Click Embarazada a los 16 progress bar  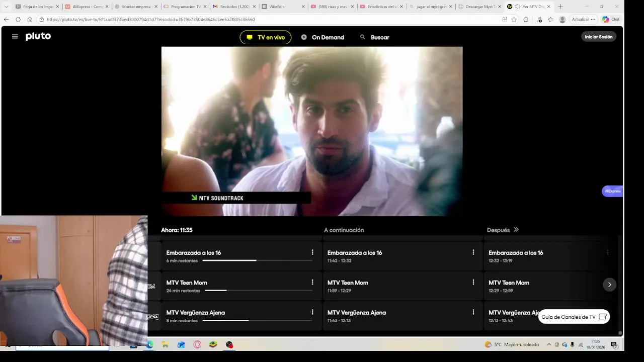pos(257,260)
